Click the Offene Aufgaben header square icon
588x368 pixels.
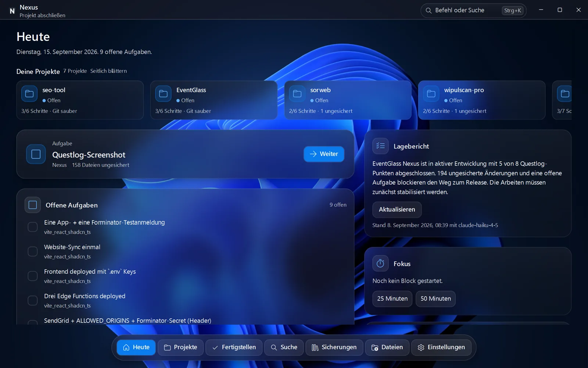point(33,205)
